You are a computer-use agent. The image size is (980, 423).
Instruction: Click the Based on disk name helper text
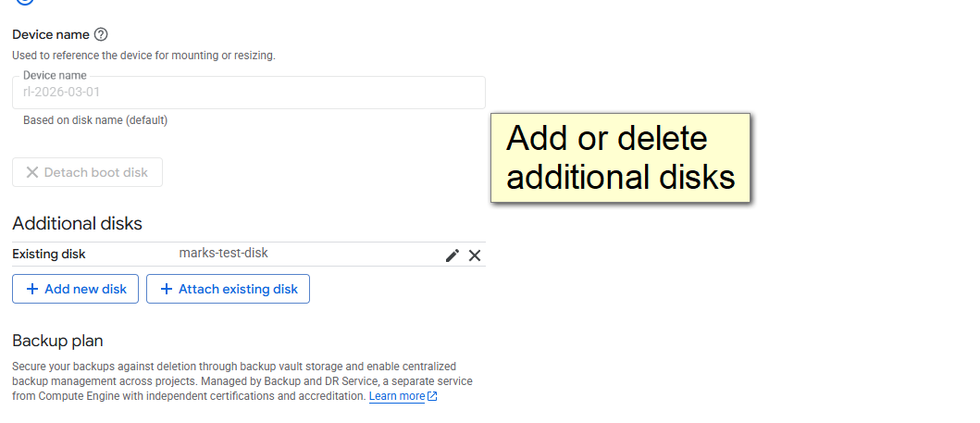point(95,120)
